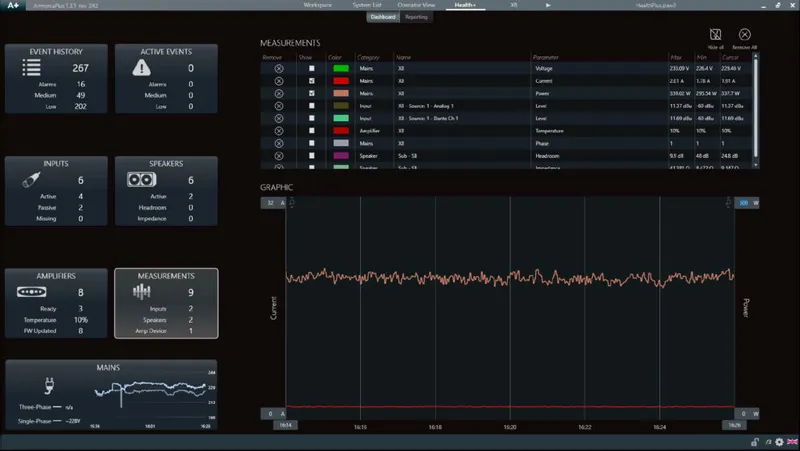Remove the Analog 1 input Level row
This screenshot has width=800, height=451.
tap(279, 106)
